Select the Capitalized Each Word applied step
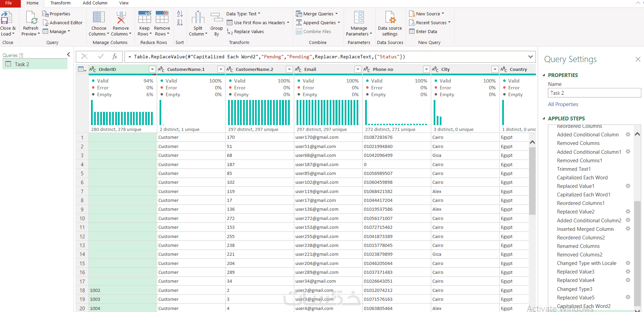 [x=582, y=178]
